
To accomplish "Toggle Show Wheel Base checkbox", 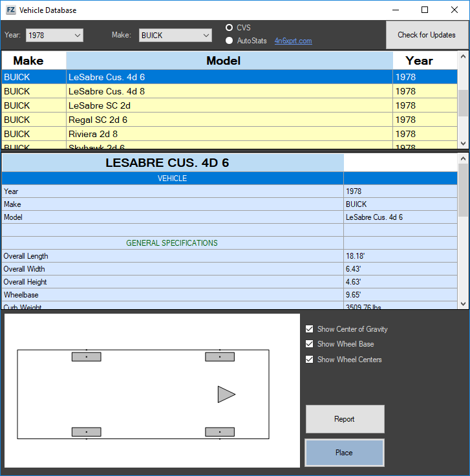I will [x=310, y=343].
